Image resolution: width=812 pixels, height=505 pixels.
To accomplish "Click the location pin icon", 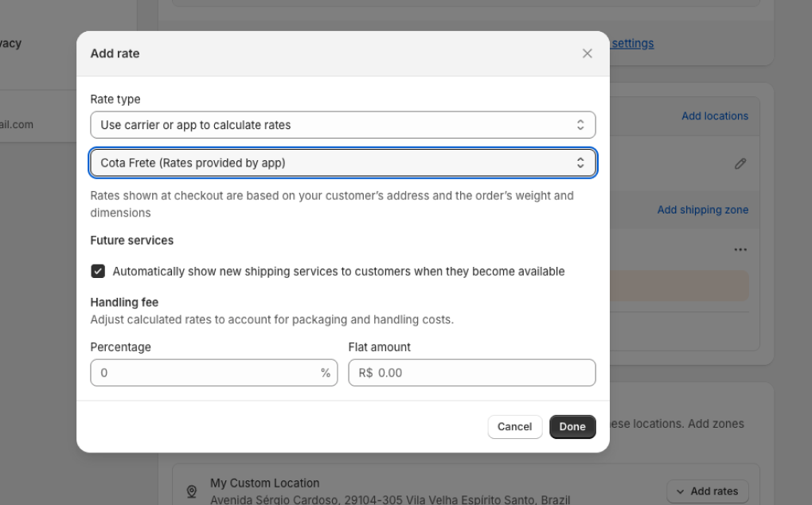I will click(191, 491).
